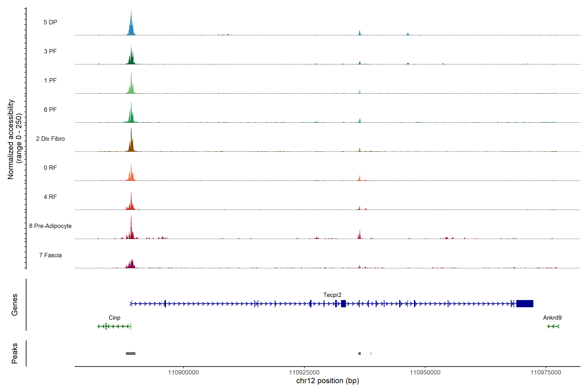Click the green Ankrd9 gene arrows
This screenshot has width=588, height=392.
[x=553, y=326]
